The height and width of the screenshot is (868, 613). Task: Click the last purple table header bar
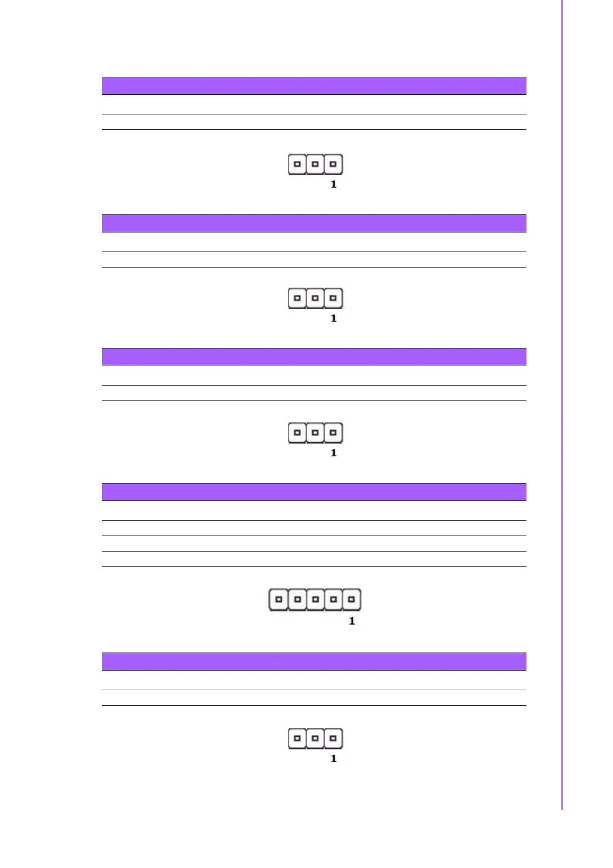(x=314, y=661)
